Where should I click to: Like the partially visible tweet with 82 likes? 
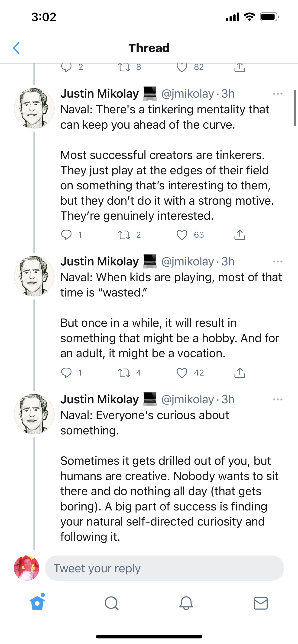(x=182, y=67)
